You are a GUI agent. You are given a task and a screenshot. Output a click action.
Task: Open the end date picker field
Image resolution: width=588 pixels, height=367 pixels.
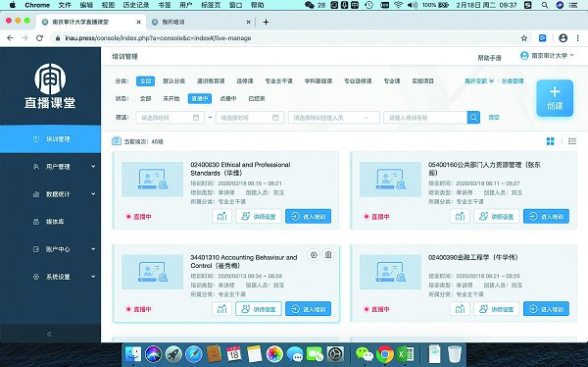click(x=250, y=117)
